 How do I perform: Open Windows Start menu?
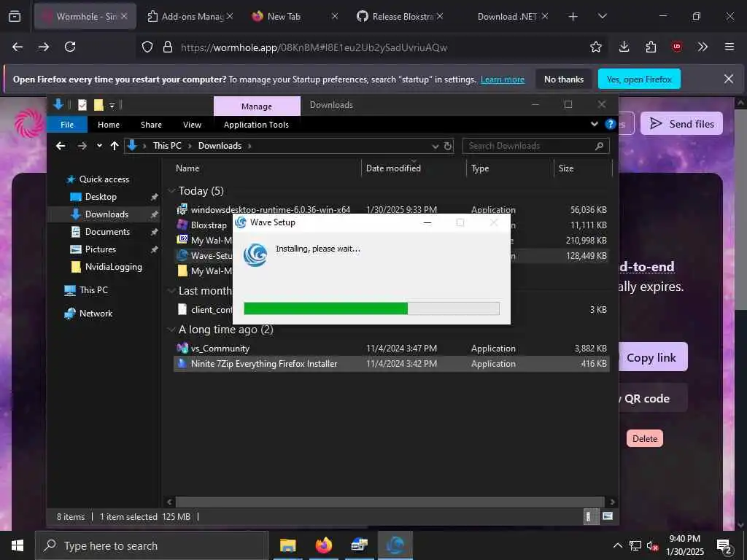point(18,545)
